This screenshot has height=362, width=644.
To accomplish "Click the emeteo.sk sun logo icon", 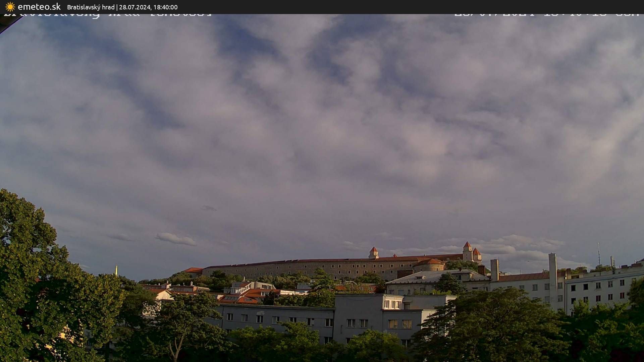I will pos(10,7).
